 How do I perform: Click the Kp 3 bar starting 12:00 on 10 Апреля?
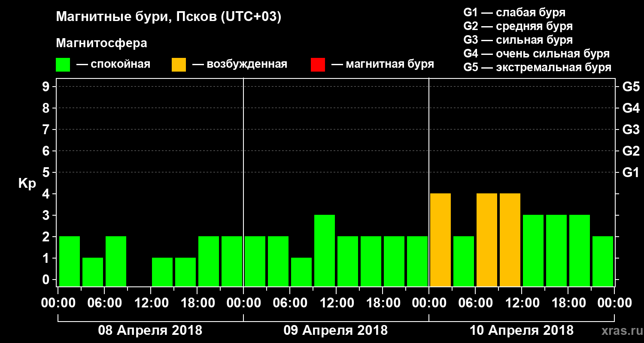coord(533,250)
